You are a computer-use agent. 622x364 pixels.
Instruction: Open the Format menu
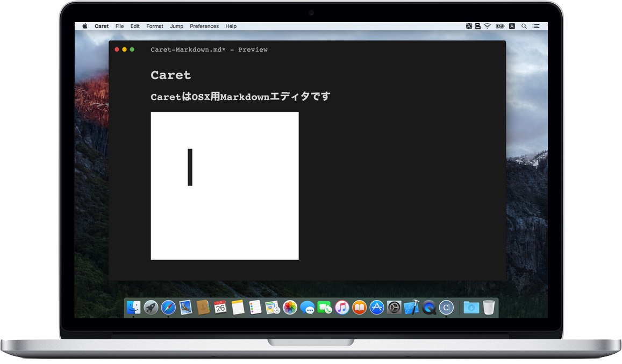pos(155,26)
